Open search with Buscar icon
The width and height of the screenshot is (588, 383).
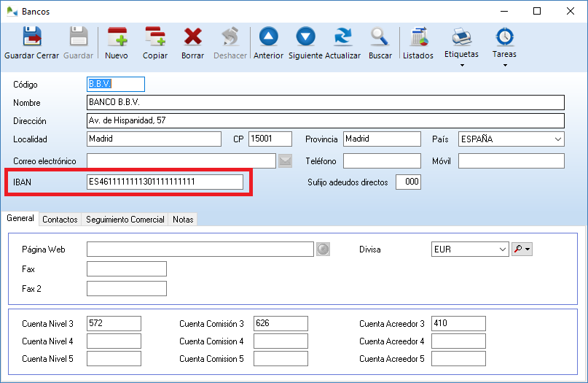[380, 38]
